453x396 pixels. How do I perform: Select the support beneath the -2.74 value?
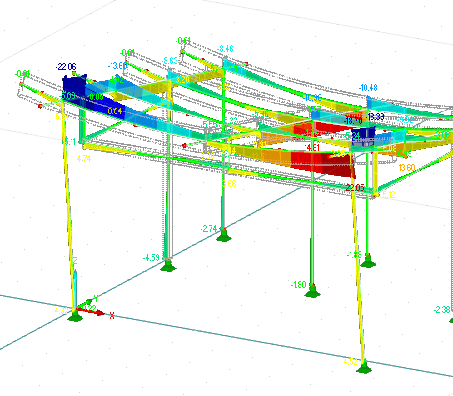pos(224,235)
